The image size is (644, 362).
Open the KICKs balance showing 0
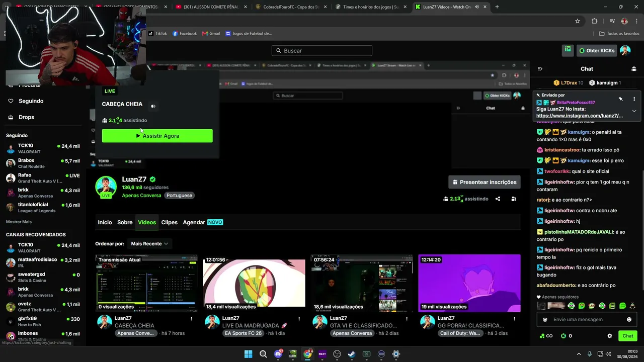tap(567, 336)
